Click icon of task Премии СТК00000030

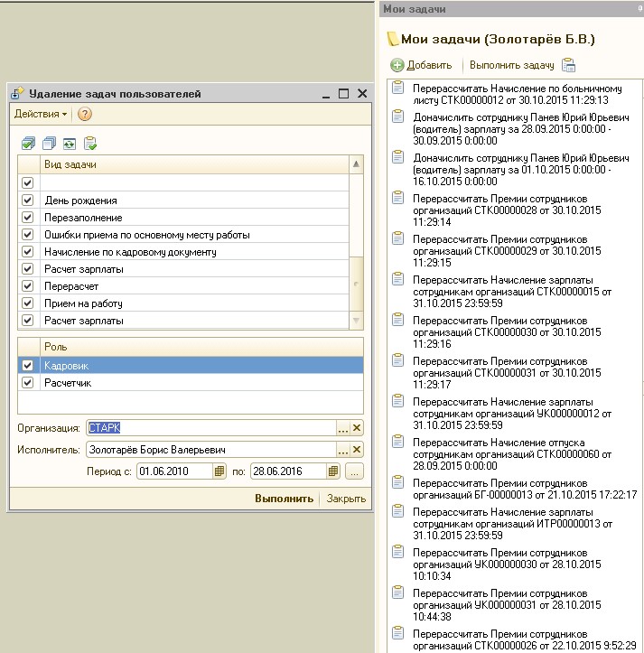398,320
